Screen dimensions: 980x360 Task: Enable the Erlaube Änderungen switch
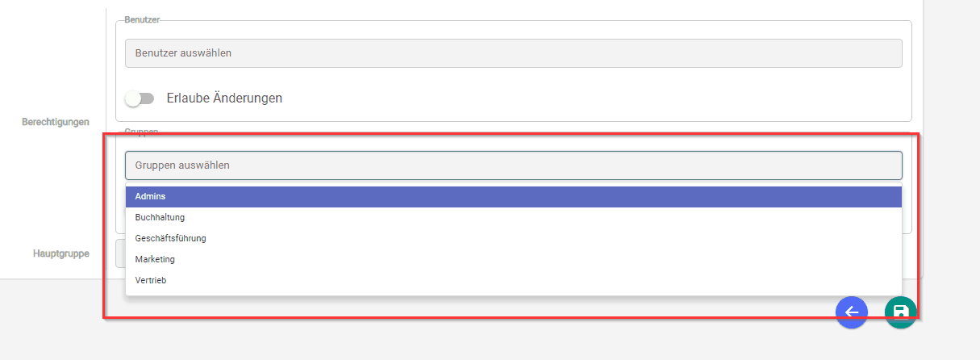click(x=140, y=98)
